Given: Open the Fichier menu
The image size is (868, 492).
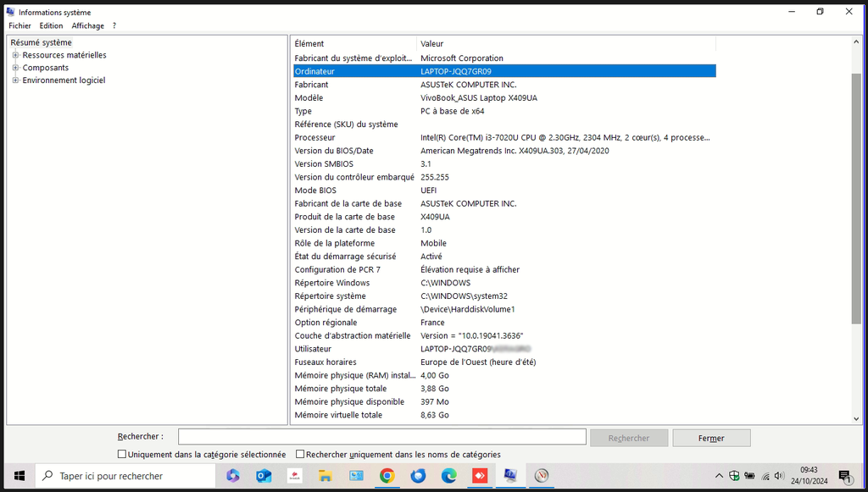Looking at the screenshot, I should click(20, 25).
